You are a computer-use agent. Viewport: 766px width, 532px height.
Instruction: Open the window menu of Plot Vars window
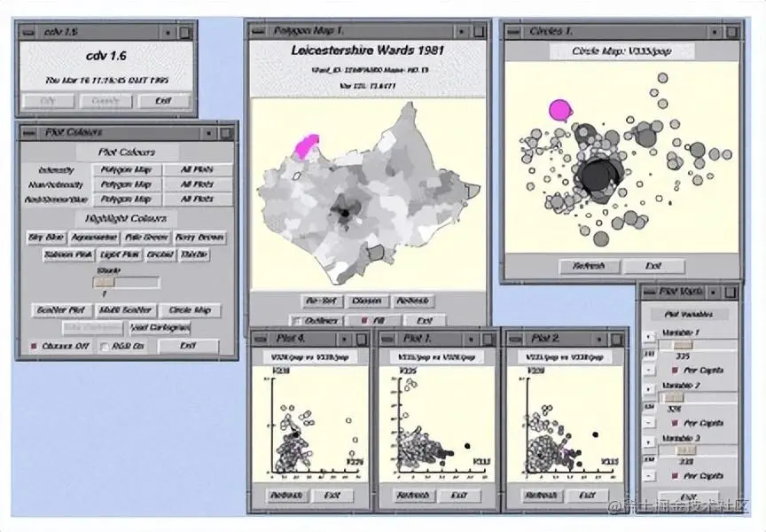pyautogui.click(x=649, y=292)
